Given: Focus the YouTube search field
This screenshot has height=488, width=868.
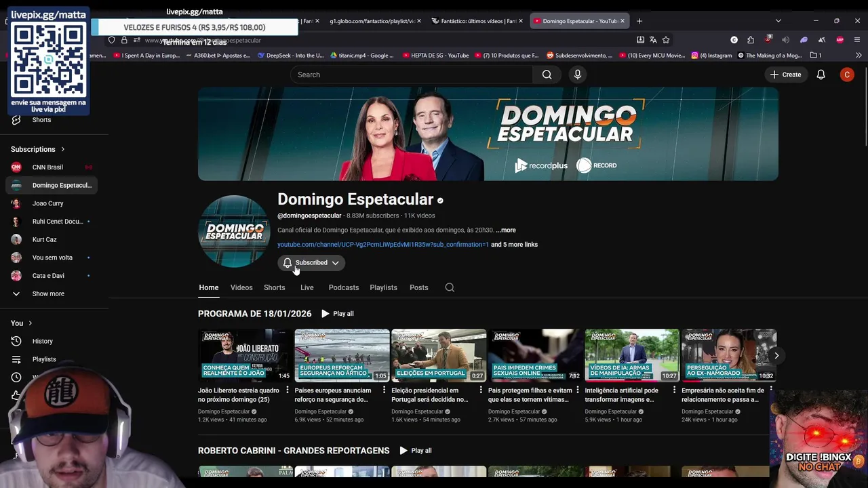Looking at the screenshot, I should [x=412, y=75].
